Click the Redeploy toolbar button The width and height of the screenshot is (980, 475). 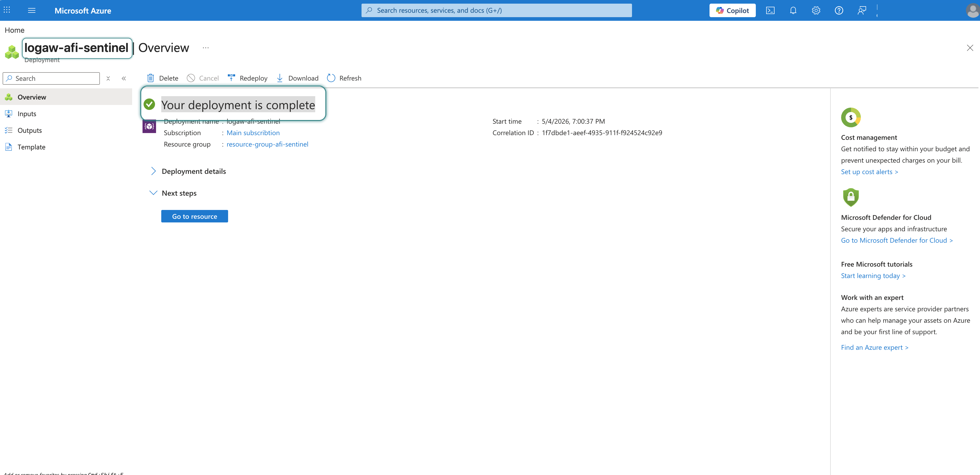pyautogui.click(x=248, y=78)
